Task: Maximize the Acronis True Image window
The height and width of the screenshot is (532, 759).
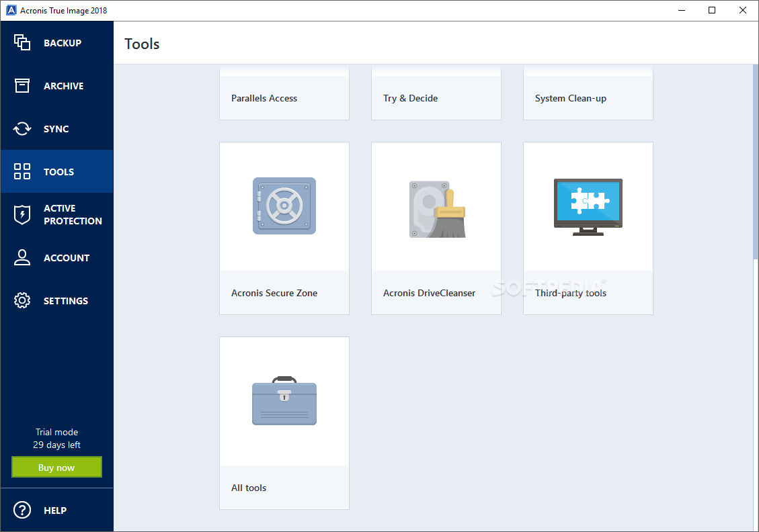Action: tap(712, 10)
